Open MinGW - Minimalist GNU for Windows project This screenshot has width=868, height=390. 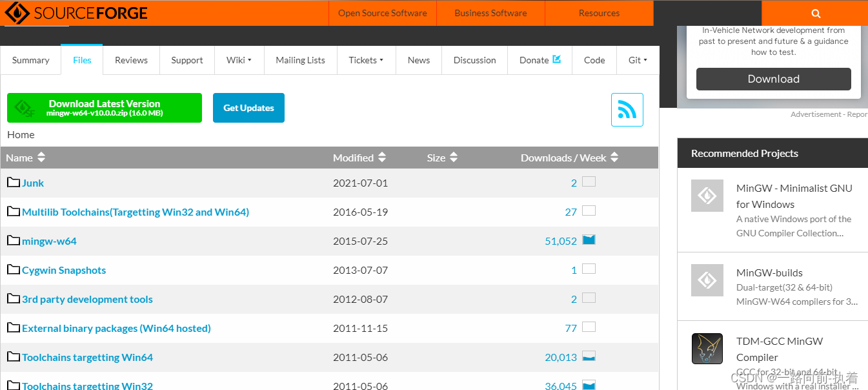794,196
